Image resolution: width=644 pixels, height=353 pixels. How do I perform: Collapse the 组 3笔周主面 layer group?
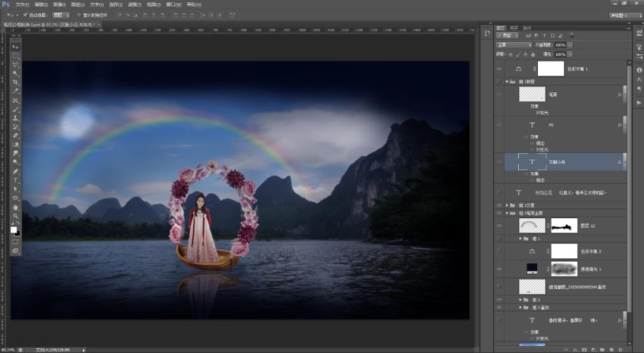507,213
